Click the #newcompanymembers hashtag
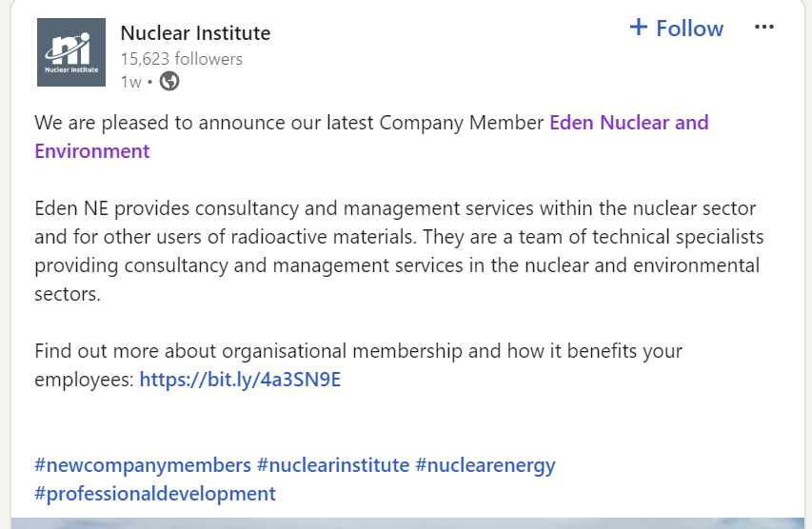 (x=143, y=465)
